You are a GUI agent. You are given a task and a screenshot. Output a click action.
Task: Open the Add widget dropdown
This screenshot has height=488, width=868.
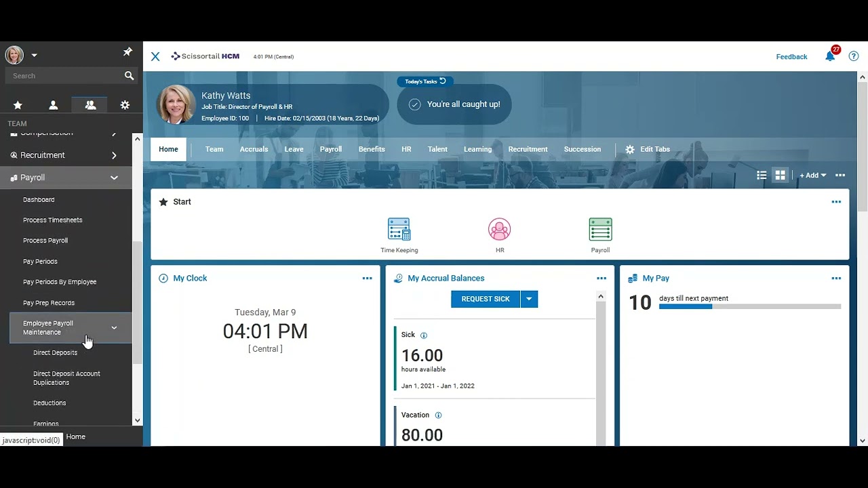click(812, 176)
